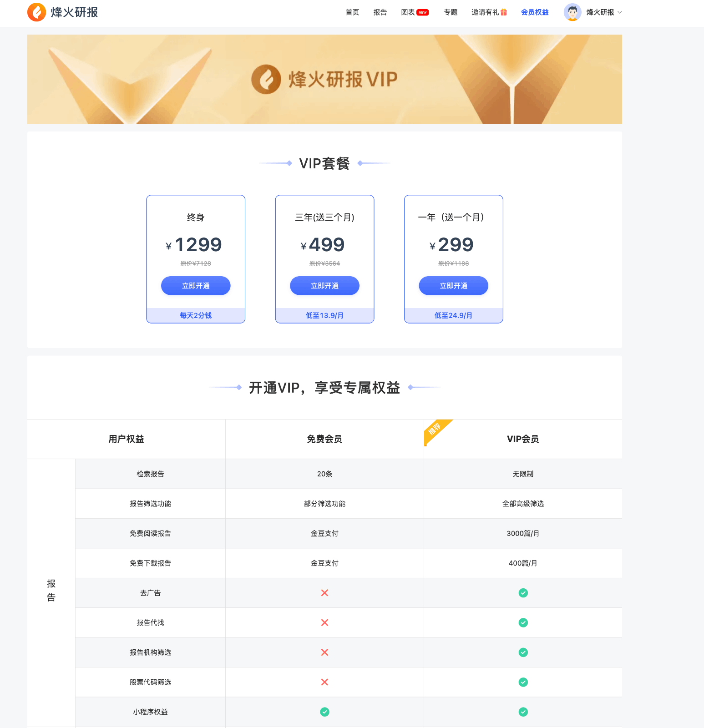Click the NEW badge next to 图表
Viewport: 704px width, 728px height.
[422, 12]
